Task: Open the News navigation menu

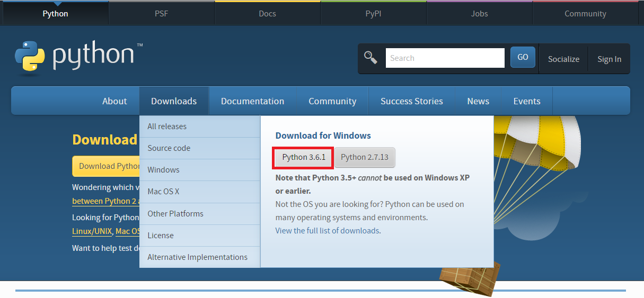Action: (478, 101)
